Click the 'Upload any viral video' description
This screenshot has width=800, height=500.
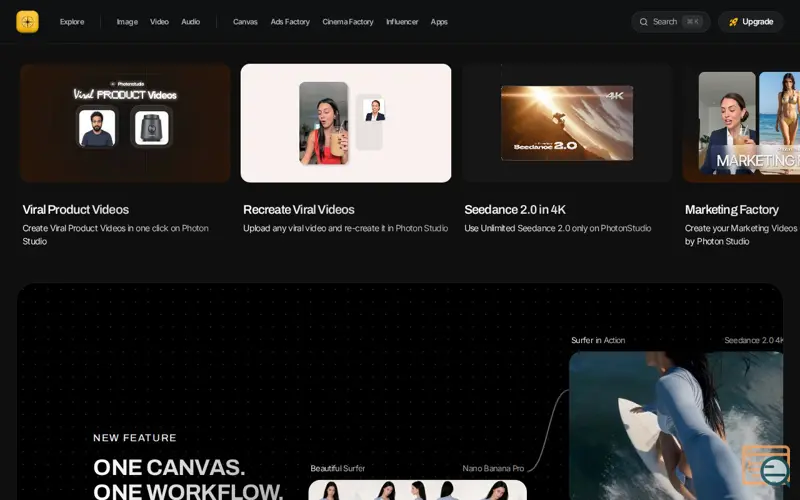345,228
